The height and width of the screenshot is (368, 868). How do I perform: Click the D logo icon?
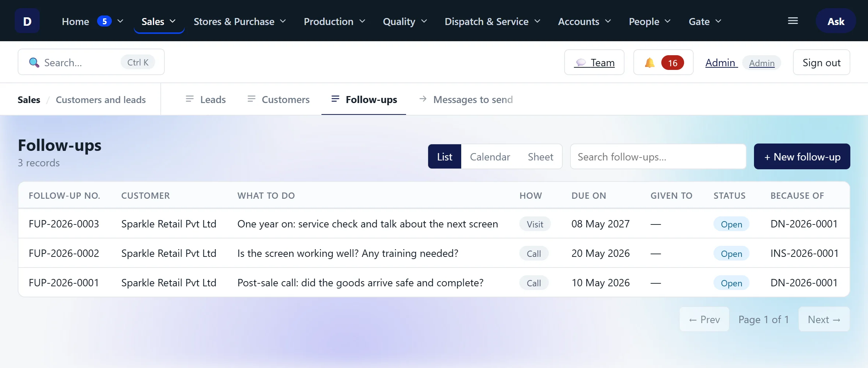[27, 21]
